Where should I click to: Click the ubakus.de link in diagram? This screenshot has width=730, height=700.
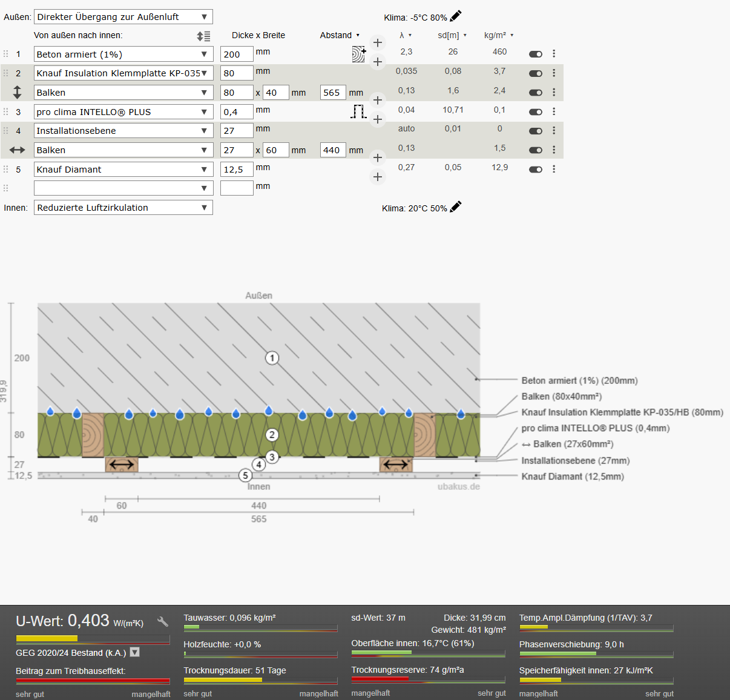[x=458, y=486]
